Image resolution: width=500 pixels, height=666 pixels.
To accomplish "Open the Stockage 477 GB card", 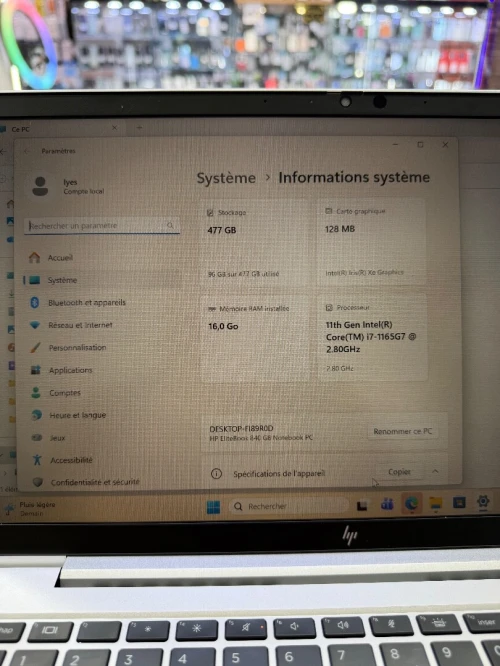I will coord(256,242).
